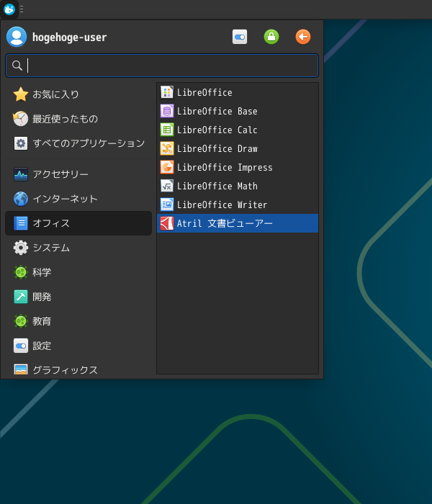Select the 最近使ったもの category
The width and height of the screenshot is (432, 504).
coord(65,119)
